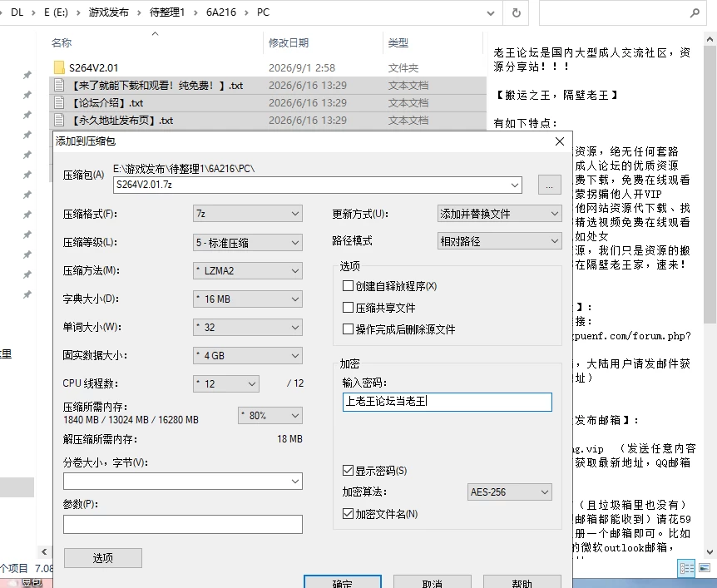This screenshot has width=717, height=588.
Task: Open the 固实数据大小 dropdown showing 4 GB
Action: pyautogui.click(x=247, y=356)
